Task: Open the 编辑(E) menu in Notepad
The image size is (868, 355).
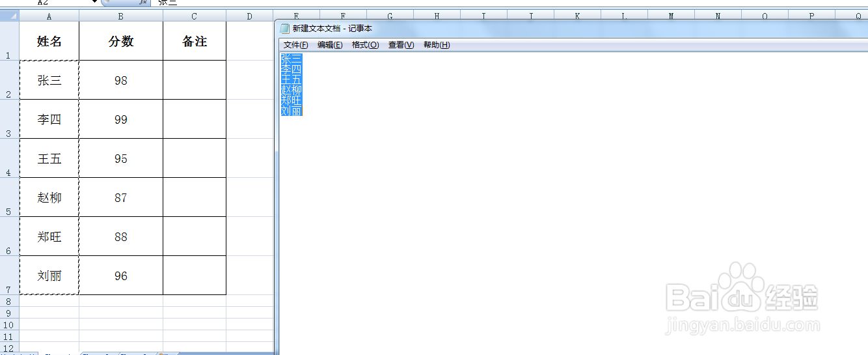Action: [x=330, y=45]
